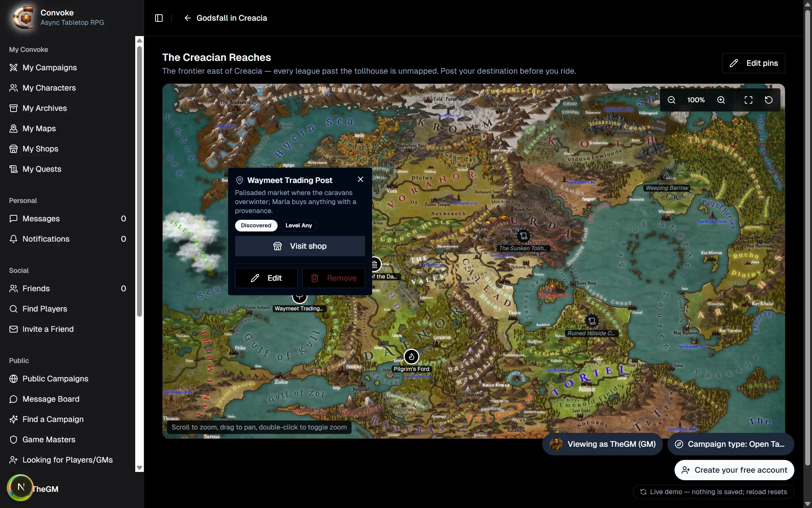Click the Live demo reload notice

(x=713, y=492)
